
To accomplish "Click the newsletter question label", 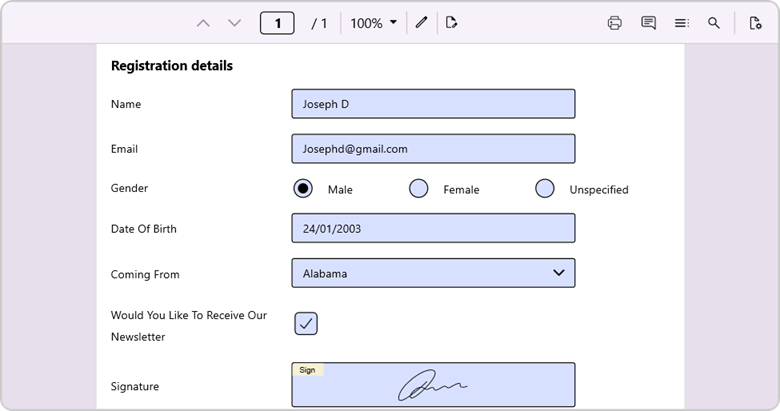I will pyautogui.click(x=189, y=326).
